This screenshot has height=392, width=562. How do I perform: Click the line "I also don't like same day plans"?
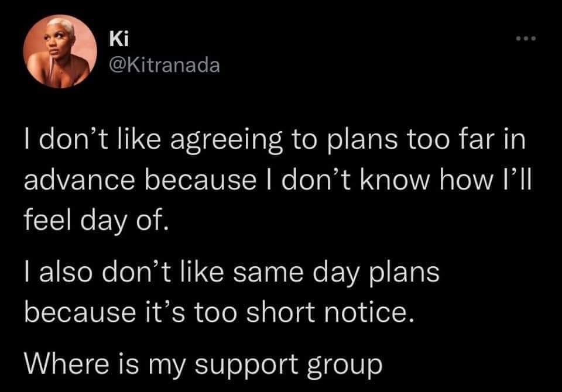point(232,273)
